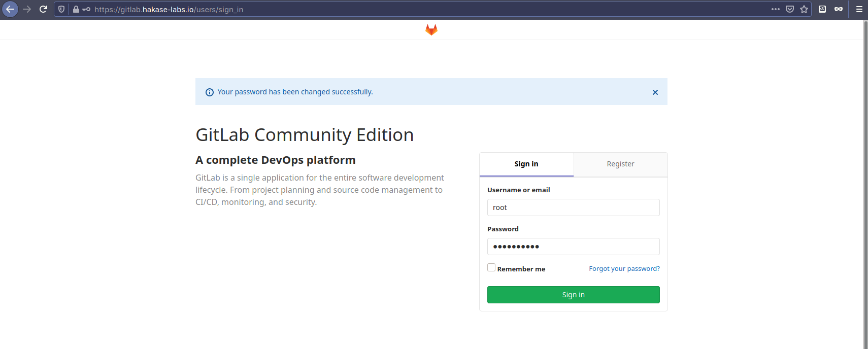Click the green Sign in button
This screenshot has height=349, width=868.
[574, 295]
